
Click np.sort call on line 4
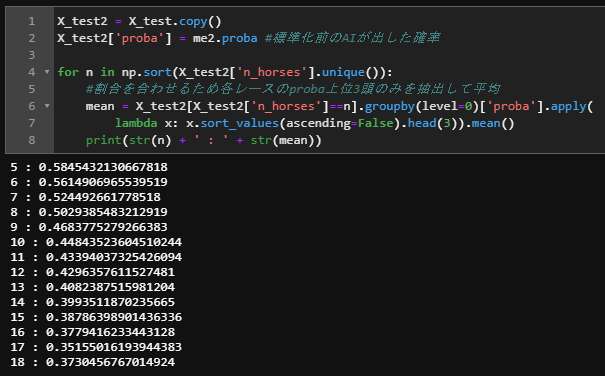(147, 72)
